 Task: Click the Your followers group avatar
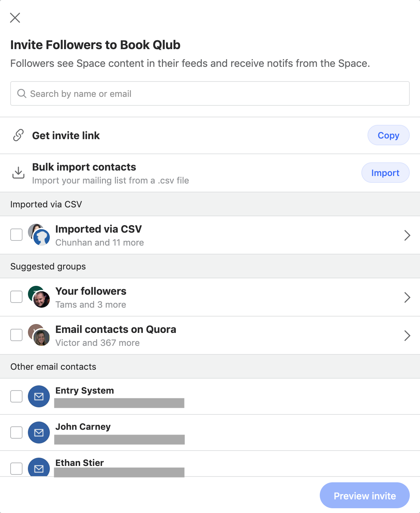[39, 297]
